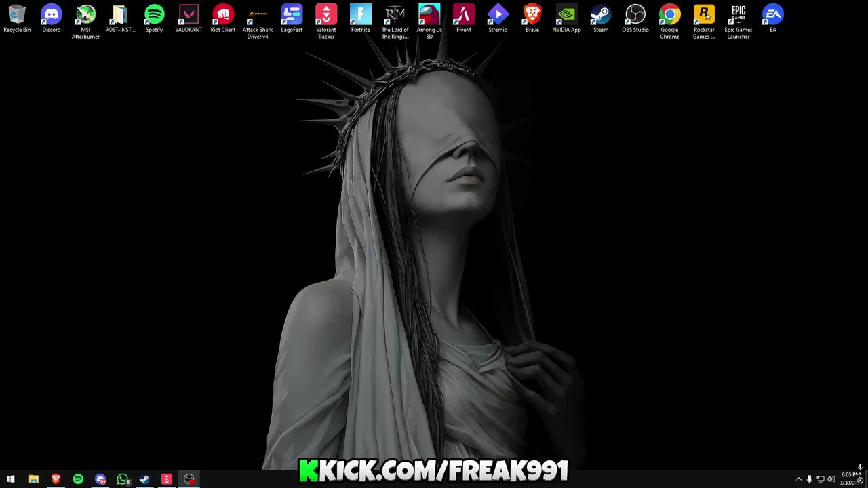Image resolution: width=868 pixels, height=488 pixels.
Task: Select the Epic Games Launcher shortcut
Action: [738, 22]
